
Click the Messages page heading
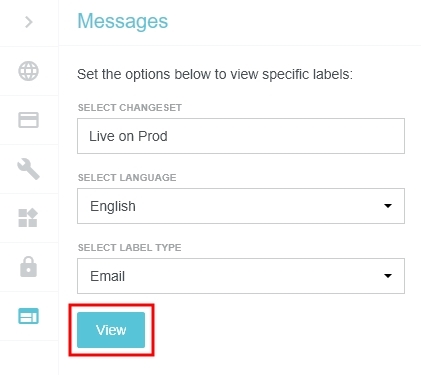coord(123,21)
